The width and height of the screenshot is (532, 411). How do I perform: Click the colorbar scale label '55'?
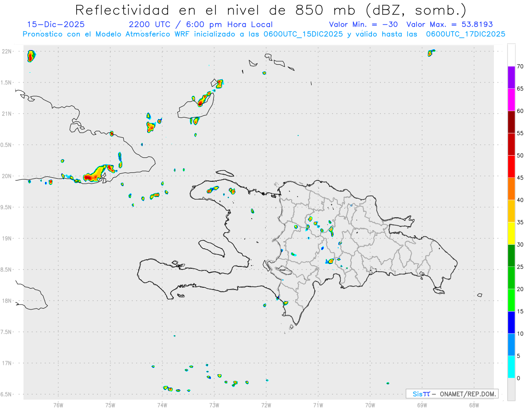[520, 133]
